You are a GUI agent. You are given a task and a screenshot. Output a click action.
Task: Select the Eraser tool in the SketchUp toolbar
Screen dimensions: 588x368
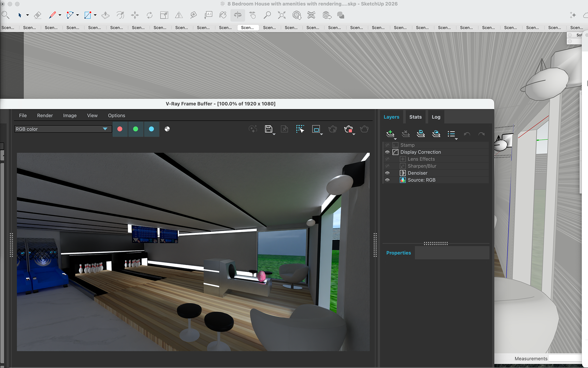(37, 15)
